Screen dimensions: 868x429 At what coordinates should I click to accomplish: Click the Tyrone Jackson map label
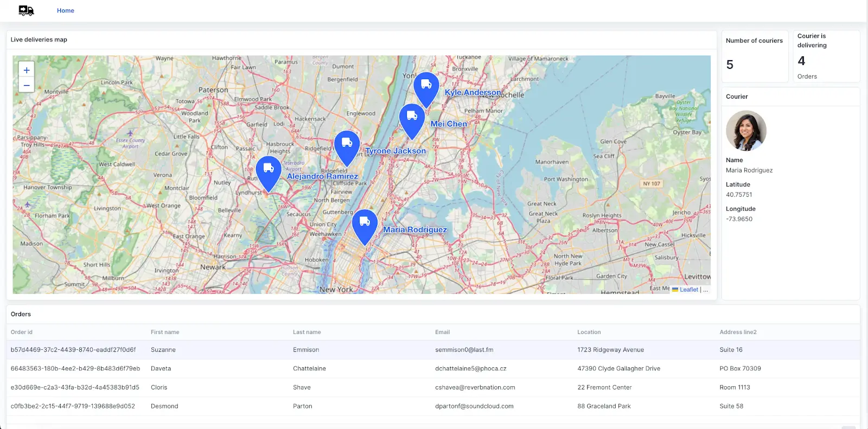point(395,151)
